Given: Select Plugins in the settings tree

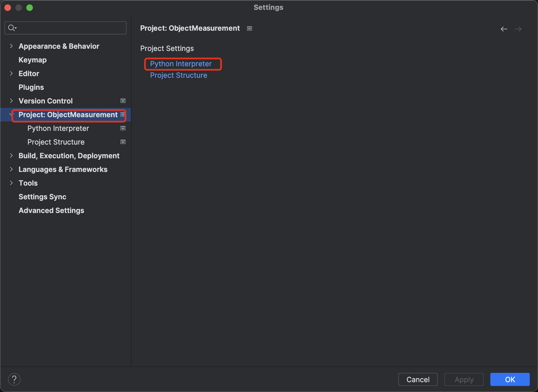Looking at the screenshot, I should tap(31, 87).
